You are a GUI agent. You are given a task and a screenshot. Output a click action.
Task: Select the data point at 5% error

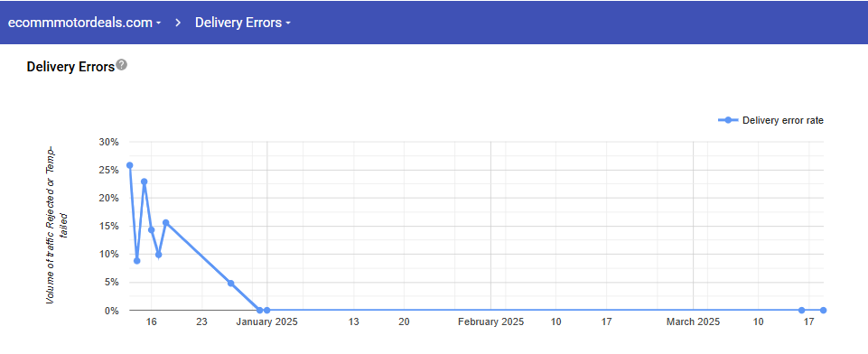(x=231, y=284)
